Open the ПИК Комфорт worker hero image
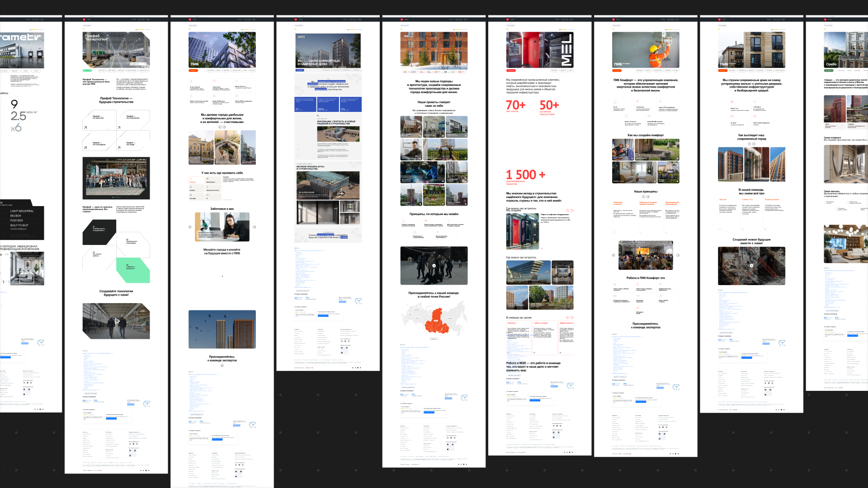Screen dimensions: 868x488 point(646,50)
